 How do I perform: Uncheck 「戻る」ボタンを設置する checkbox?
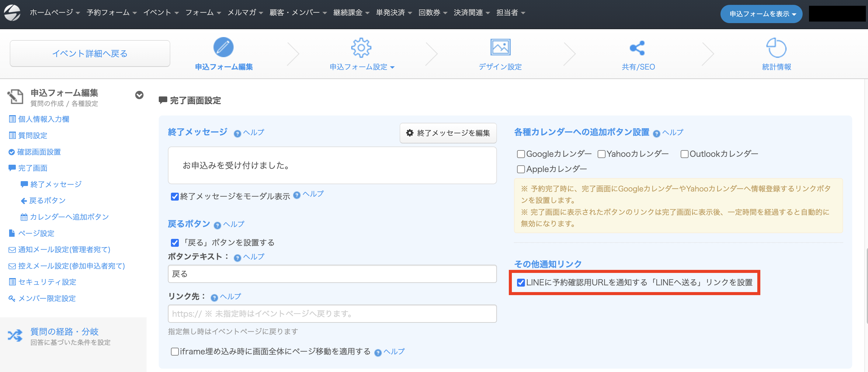coord(175,243)
